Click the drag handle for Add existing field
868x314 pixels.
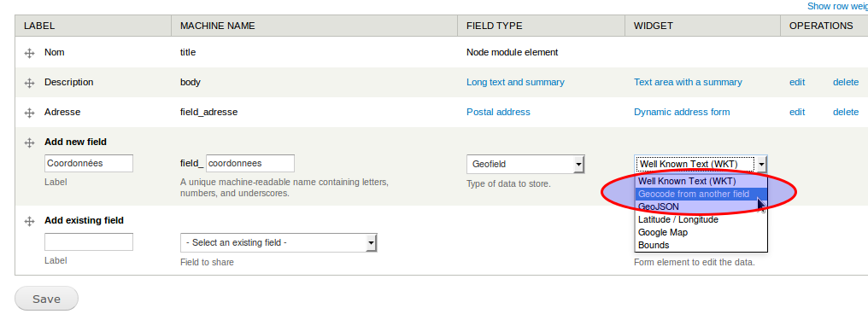tap(30, 221)
